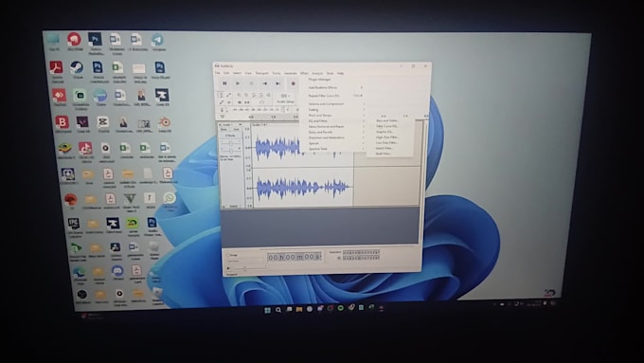Click the track Effects button
Image resolution: width=644 pixels, height=363 pixels.
point(230,136)
